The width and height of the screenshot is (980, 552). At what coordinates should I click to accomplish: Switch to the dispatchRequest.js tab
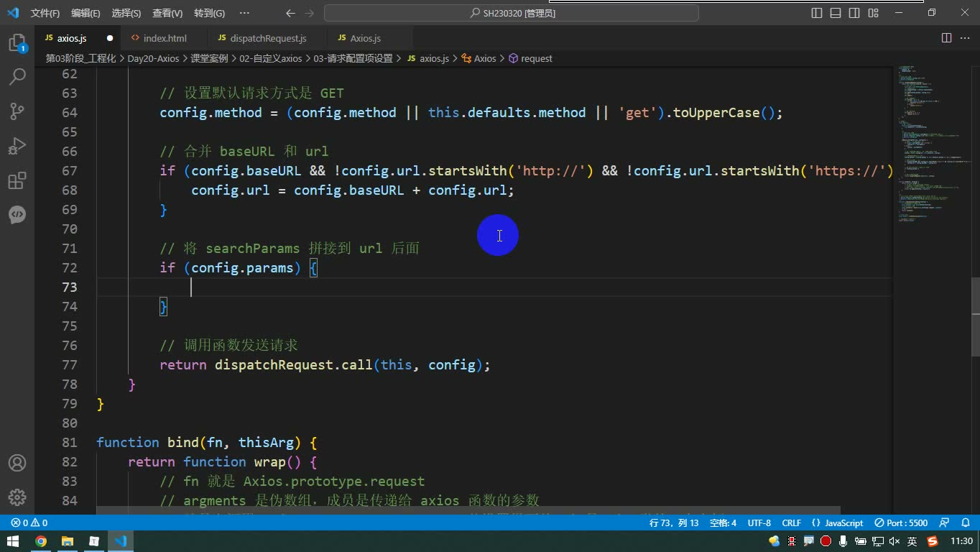tap(268, 38)
